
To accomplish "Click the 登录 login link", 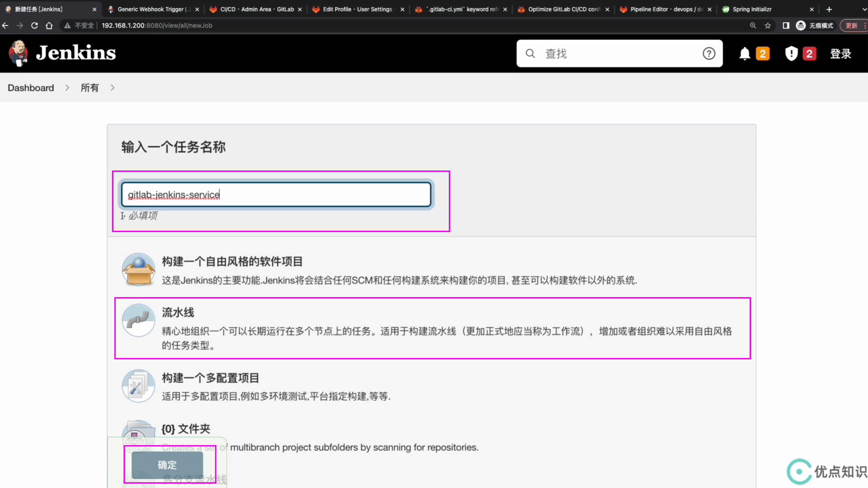I will pyautogui.click(x=840, y=53).
